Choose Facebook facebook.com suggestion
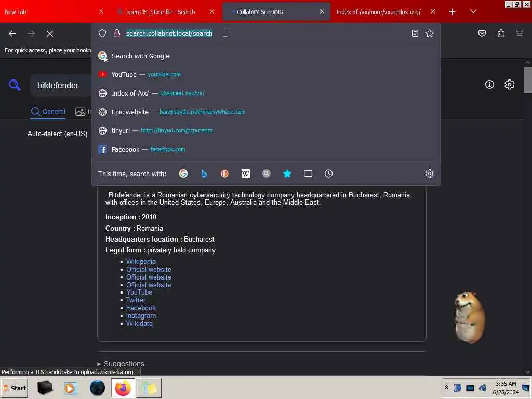The height and width of the screenshot is (399, 532). 266,149
